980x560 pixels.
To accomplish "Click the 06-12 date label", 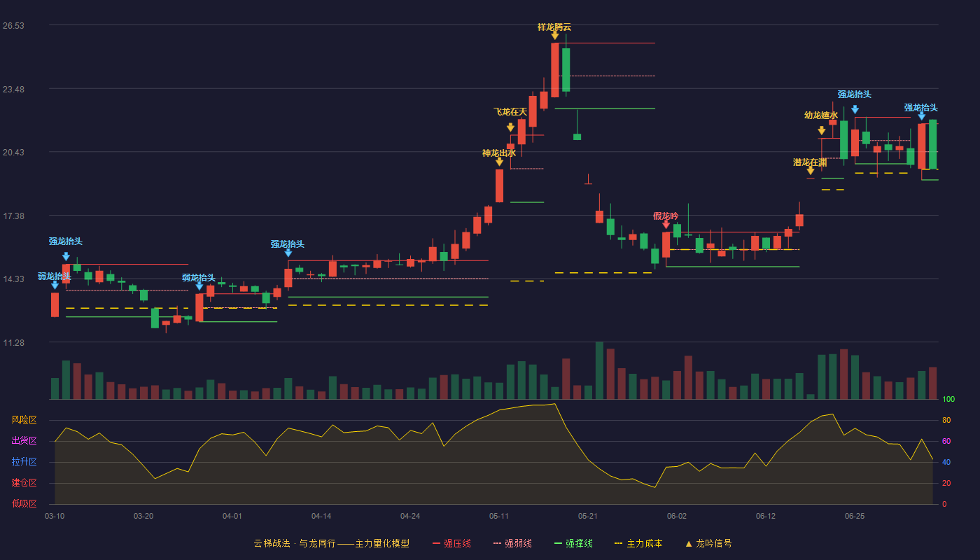I will point(766,516).
